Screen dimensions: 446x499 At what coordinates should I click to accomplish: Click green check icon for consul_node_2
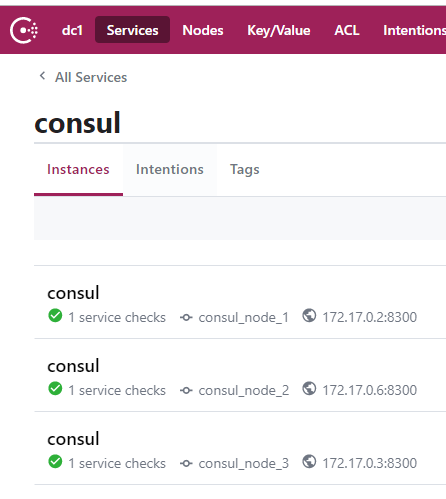tap(55, 389)
